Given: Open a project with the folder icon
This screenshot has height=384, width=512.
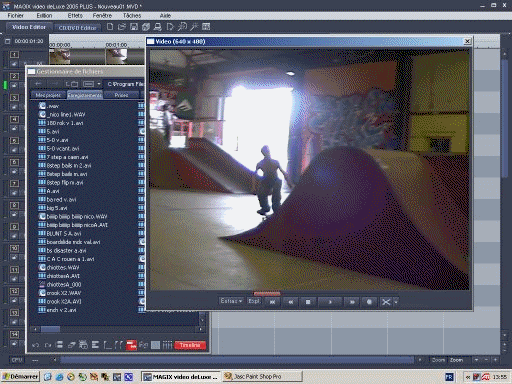Looking at the screenshot, I should pos(122,27).
